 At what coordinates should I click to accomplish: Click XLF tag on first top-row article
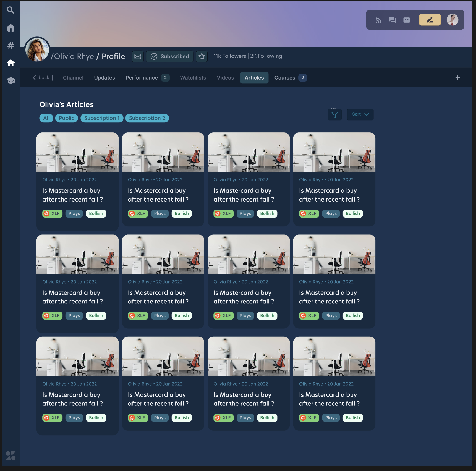[52, 213]
